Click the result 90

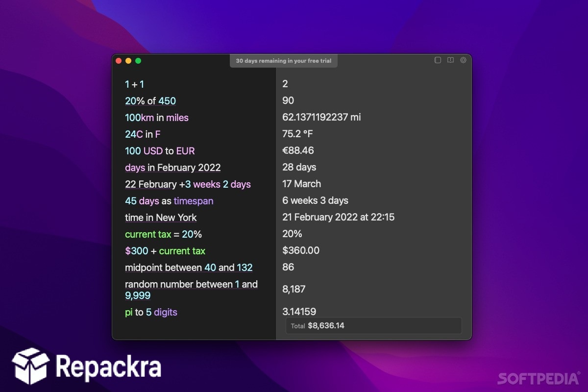(x=288, y=100)
